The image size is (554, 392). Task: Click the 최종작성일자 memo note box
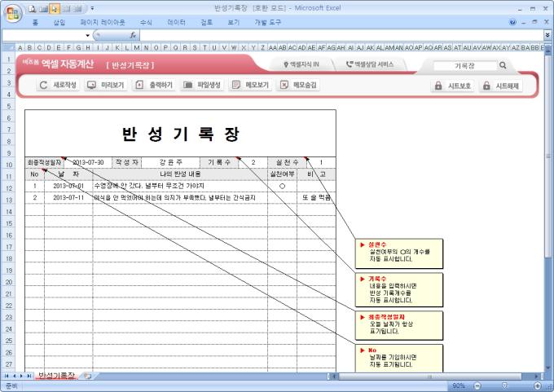pyautogui.click(x=399, y=325)
